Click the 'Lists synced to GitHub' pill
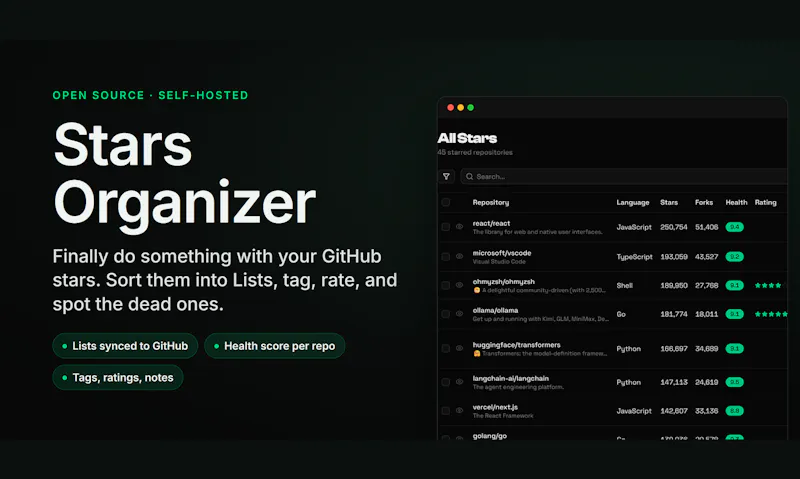This screenshot has width=800, height=479. [125, 346]
